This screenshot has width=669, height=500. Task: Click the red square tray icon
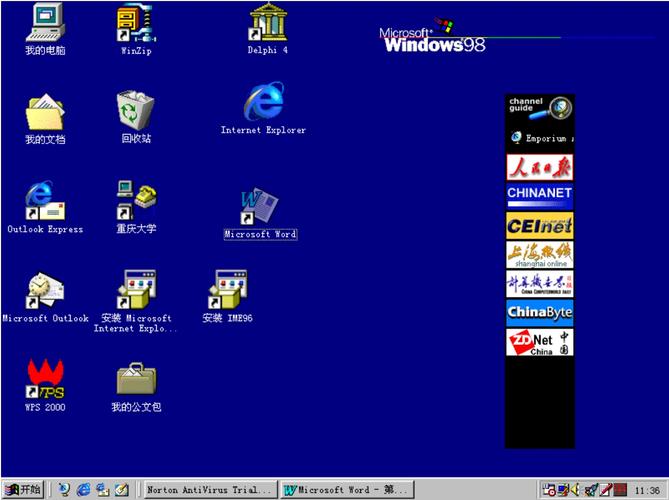tap(620, 489)
